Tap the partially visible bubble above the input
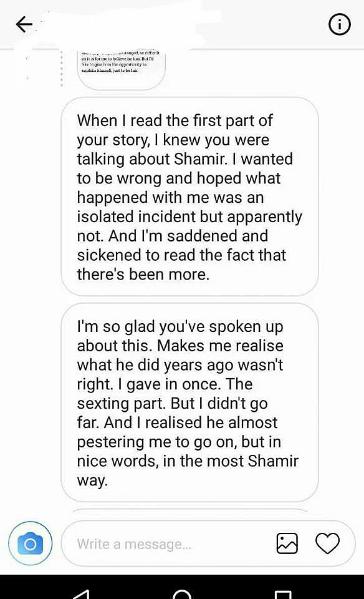The height and width of the screenshot is (599, 364). [x=189, y=510]
